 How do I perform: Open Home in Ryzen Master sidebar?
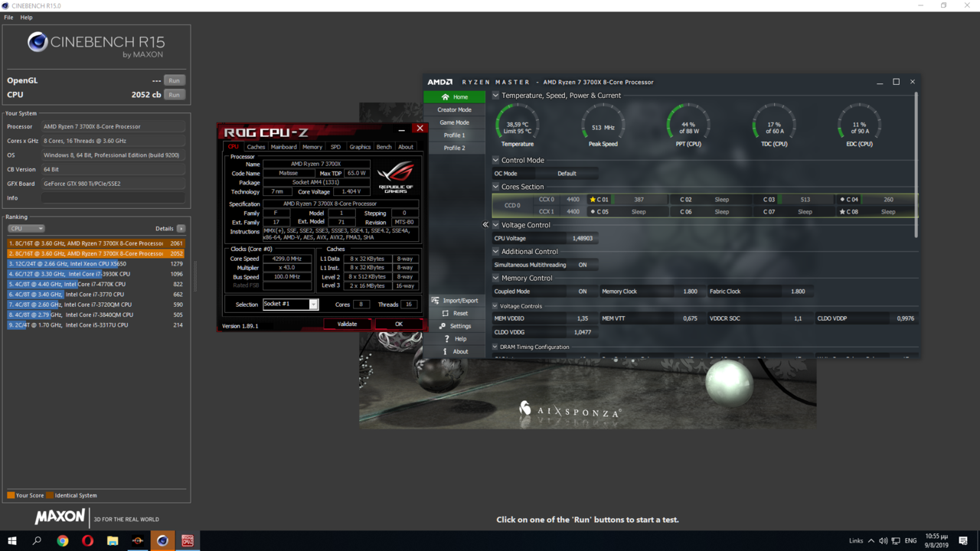[x=455, y=97]
